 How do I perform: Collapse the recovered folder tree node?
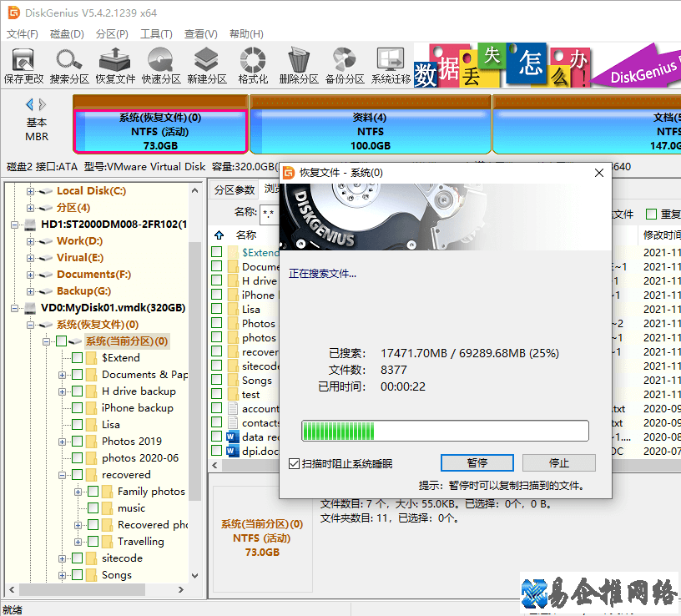[63, 475]
